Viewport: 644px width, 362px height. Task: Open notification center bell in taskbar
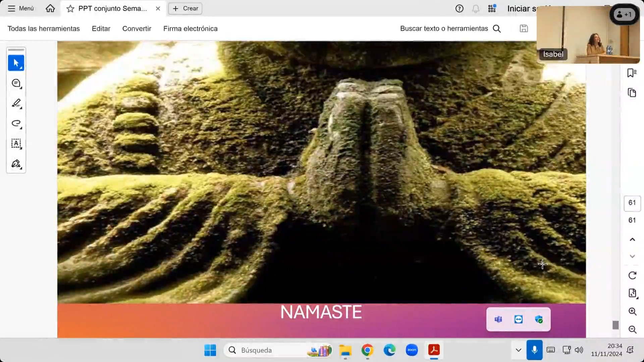click(630, 350)
